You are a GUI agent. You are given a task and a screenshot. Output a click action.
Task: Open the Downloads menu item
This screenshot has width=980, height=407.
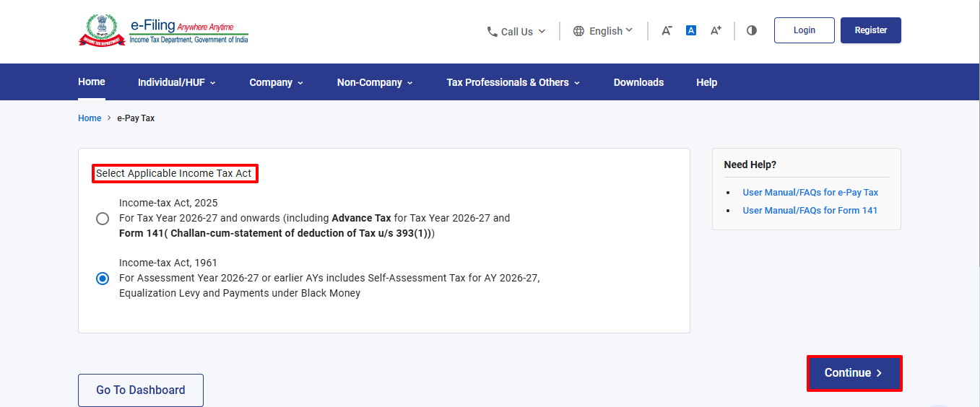coord(638,82)
